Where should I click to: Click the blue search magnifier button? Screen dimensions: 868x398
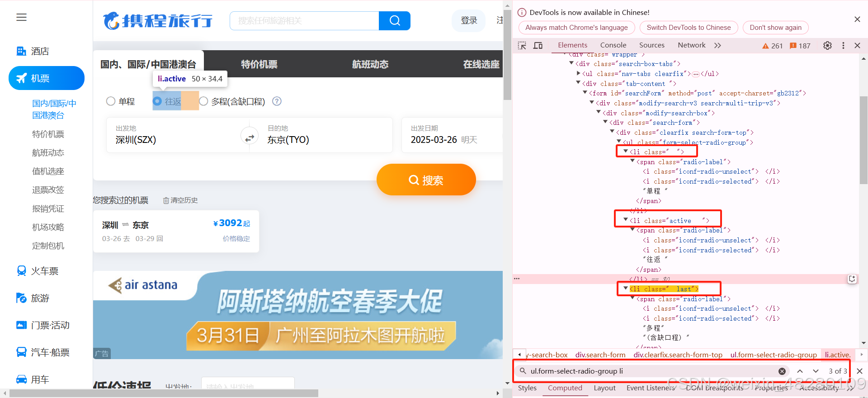coord(395,21)
